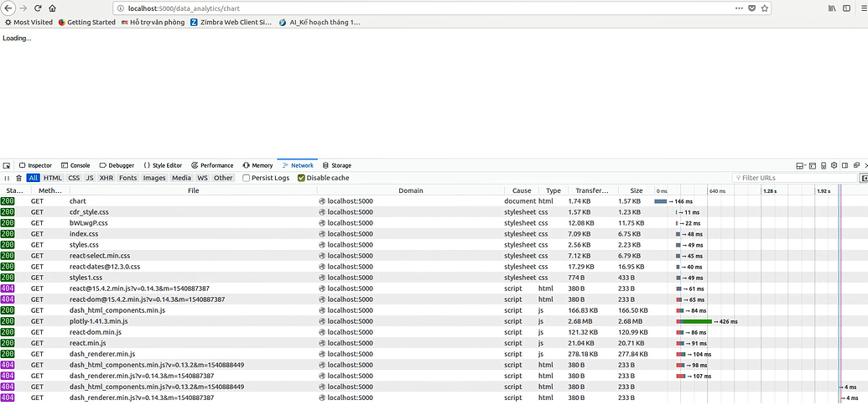Filter requests by JS

[x=90, y=179]
